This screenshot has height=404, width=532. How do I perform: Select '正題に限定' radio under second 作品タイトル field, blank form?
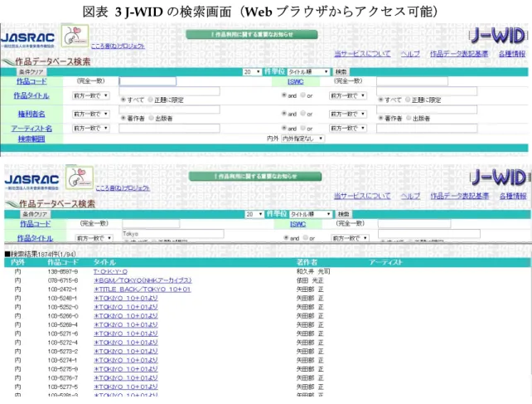(x=408, y=100)
